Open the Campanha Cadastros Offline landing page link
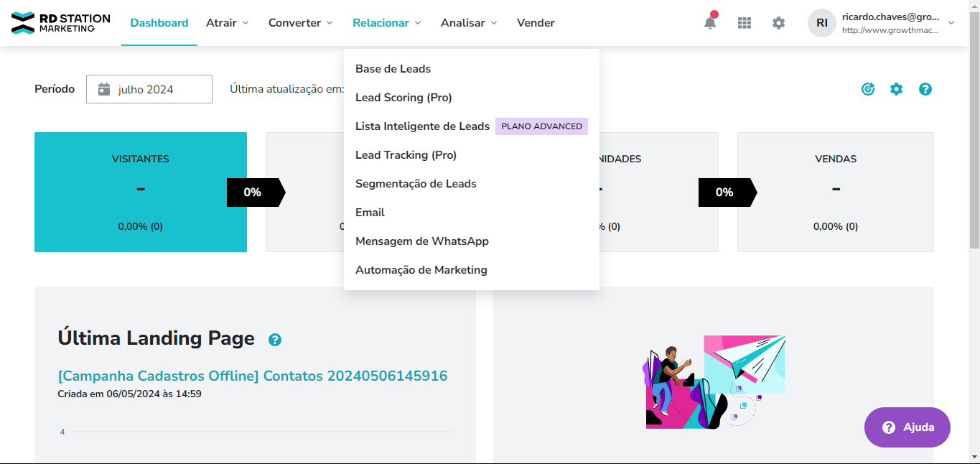 click(x=253, y=376)
